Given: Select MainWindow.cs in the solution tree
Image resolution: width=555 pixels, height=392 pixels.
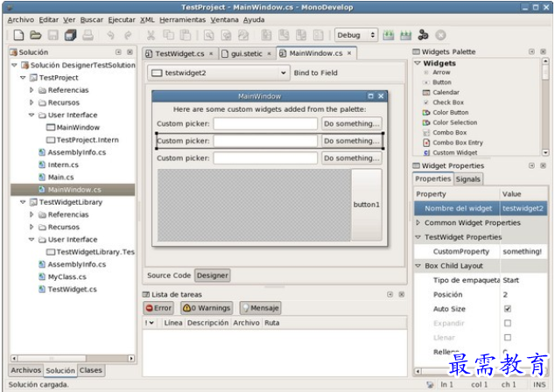Looking at the screenshot, I should tap(73, 190).
